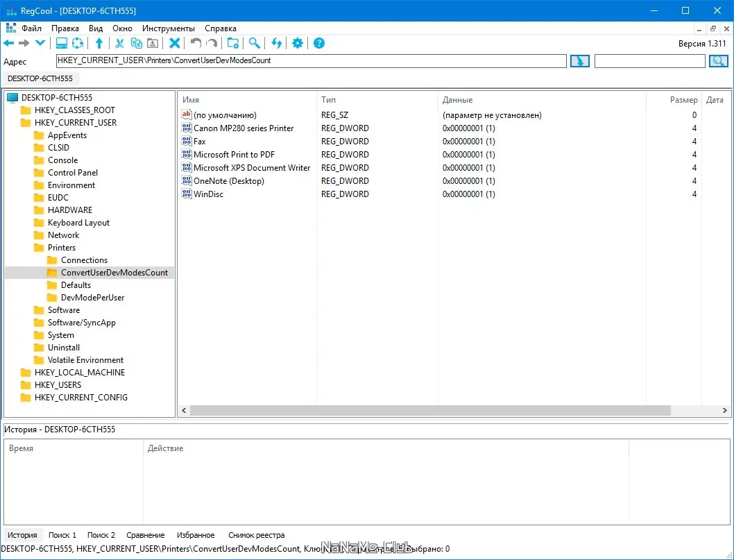Select the Connections subkey under Printers

(84, 260)
